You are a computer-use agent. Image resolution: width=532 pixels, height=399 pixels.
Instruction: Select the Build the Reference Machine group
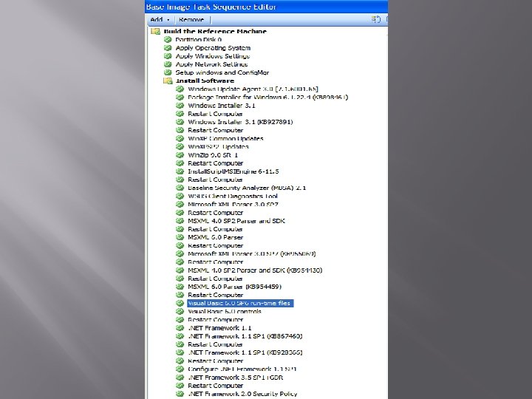tap(215, 31)
